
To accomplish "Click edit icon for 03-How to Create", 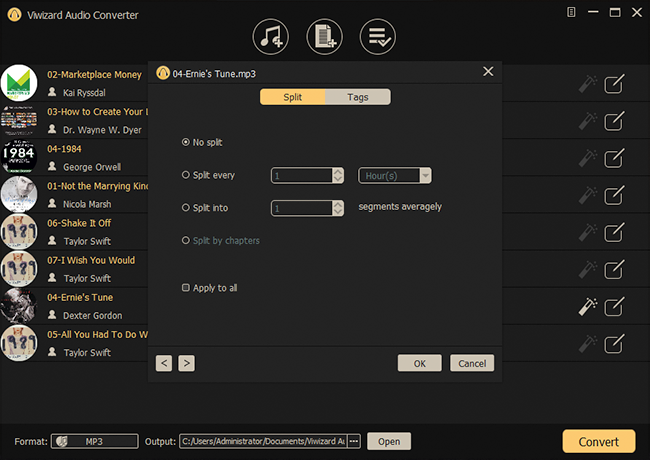I will [614, 121].
